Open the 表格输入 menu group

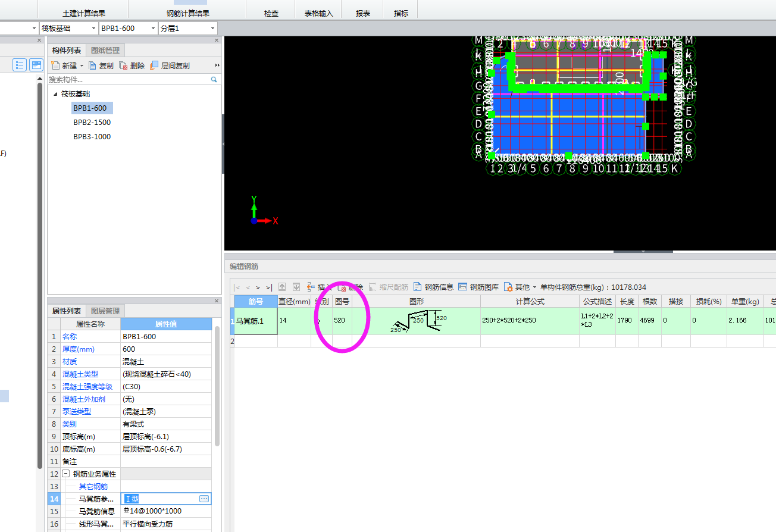(x=318, y=13)
